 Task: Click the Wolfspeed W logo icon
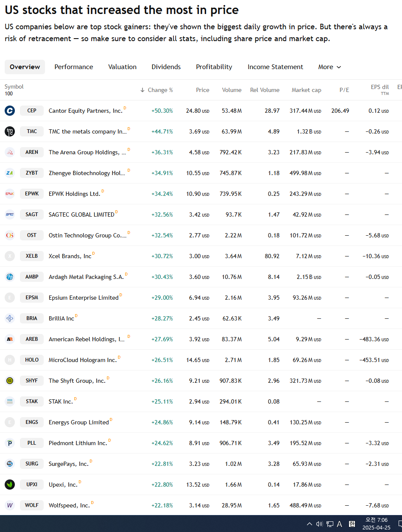tap(10, 505)
